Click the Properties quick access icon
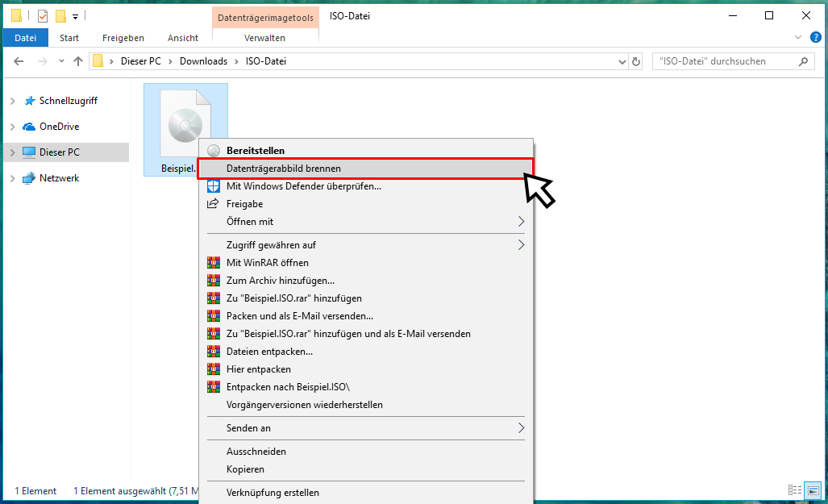This screenshot has width=828, height=504. pos(43,16)
